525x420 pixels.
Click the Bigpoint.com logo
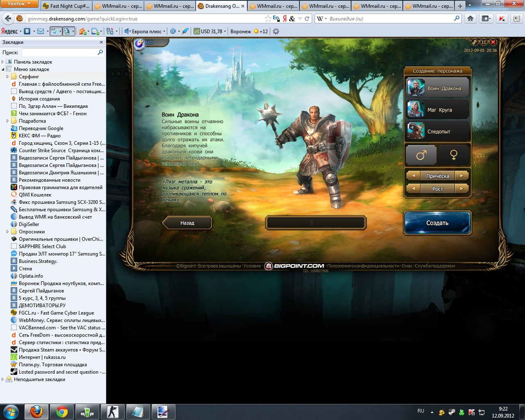294,266
